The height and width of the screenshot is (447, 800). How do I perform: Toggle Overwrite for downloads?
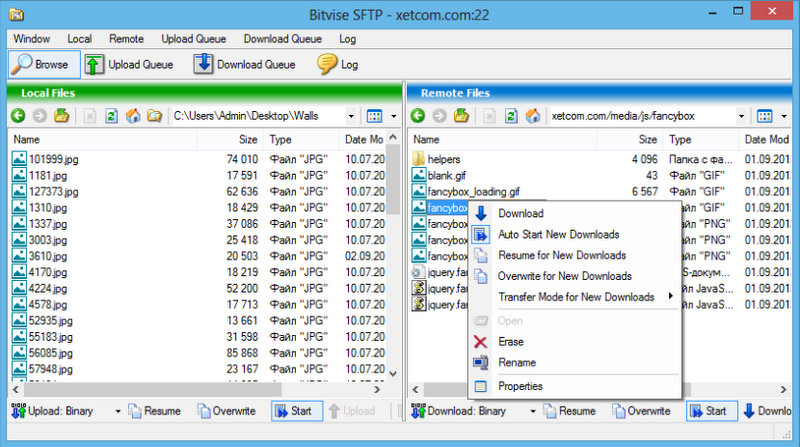coord(641,411)
